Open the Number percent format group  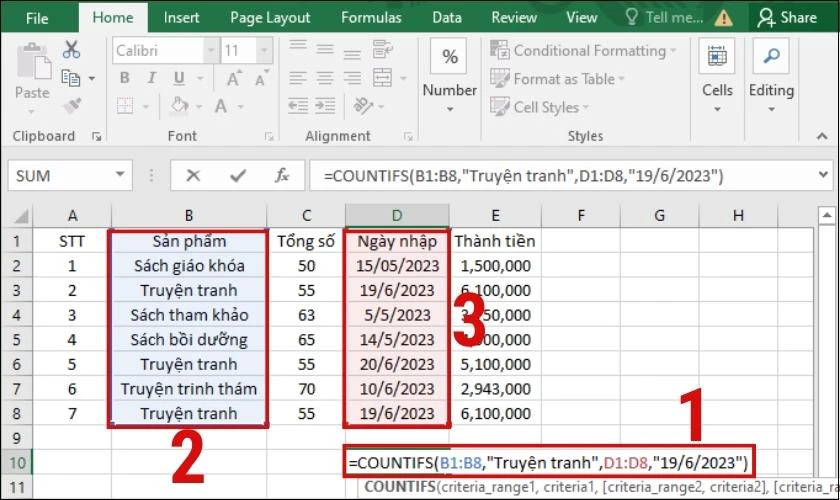(x=450, y=75)
